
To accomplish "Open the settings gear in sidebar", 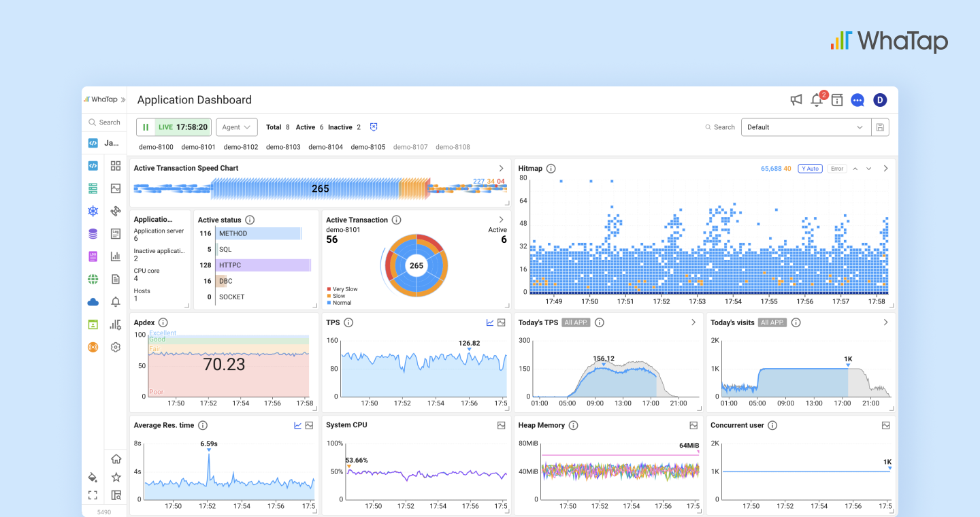I will pos(116,347).
